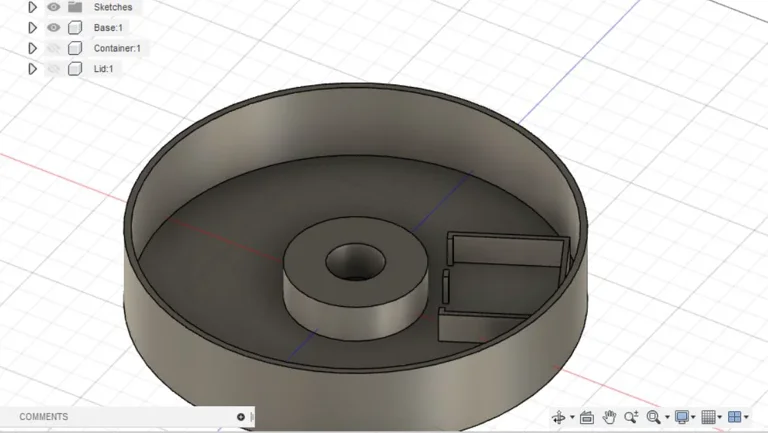Click the Grid and Snaps icon

(708, 417)
